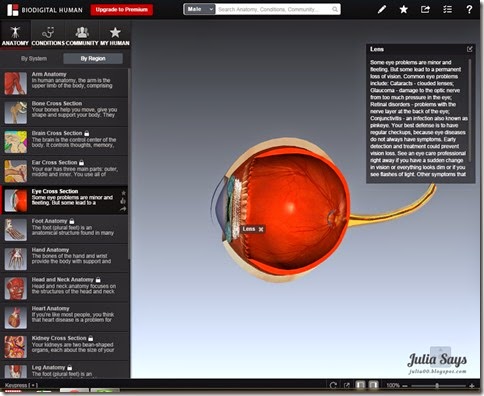This screenshot has height=396, width=484.
Task: Toggle the first layout view button
Action: point(360,385)
